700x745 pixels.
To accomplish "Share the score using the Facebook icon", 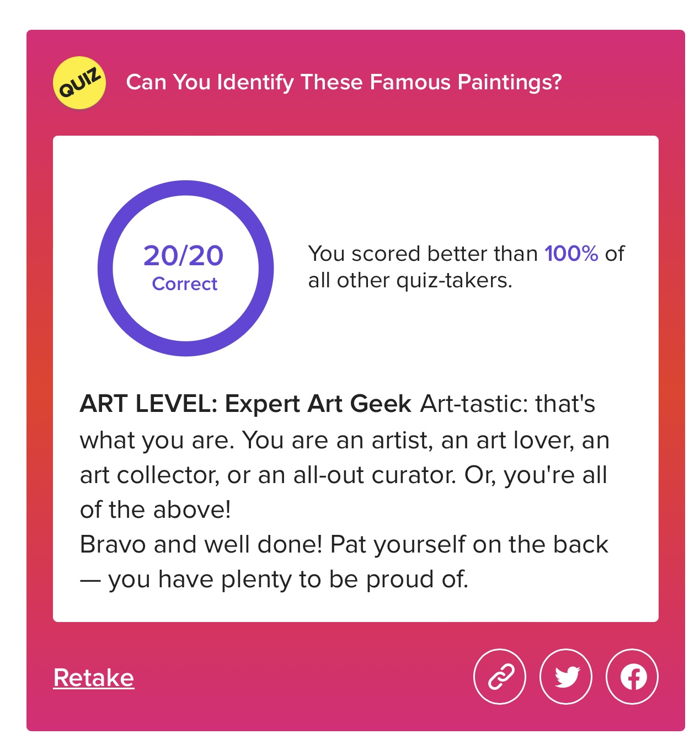I will (x=632, y=677).
